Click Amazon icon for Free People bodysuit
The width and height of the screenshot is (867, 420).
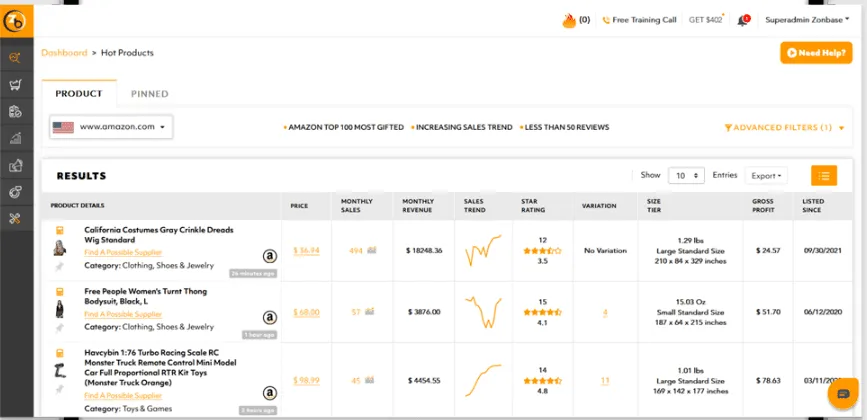coord(269,317)
